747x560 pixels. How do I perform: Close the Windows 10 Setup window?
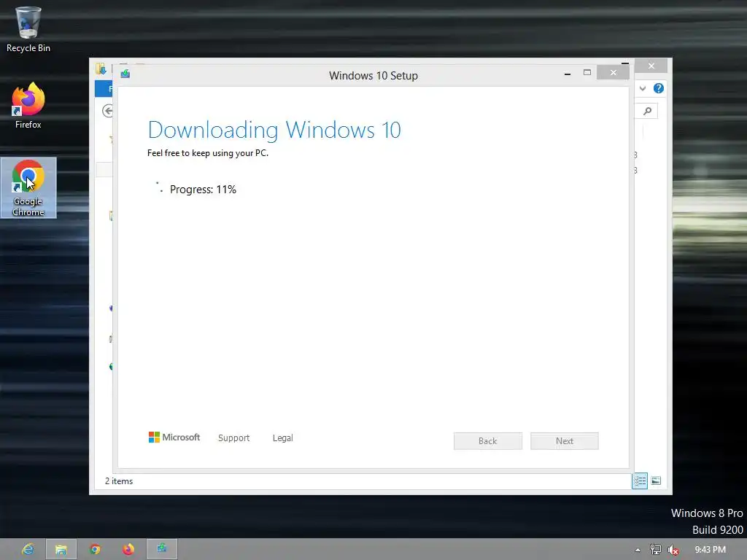613,72
